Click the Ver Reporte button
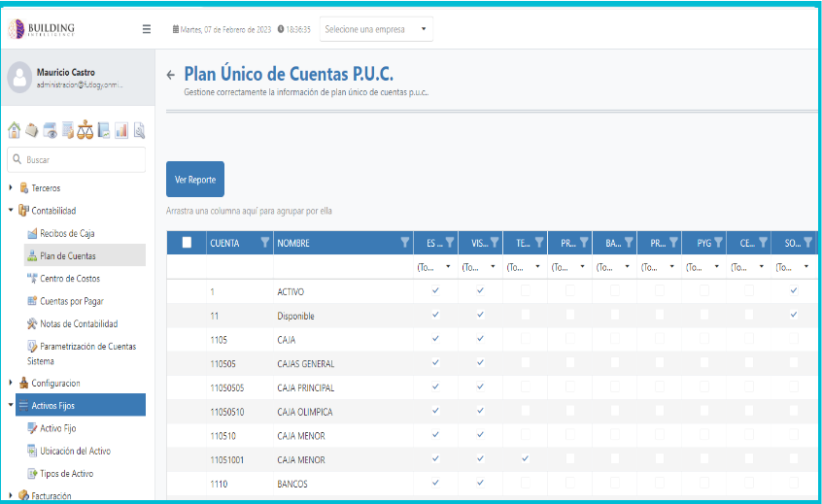Viewport: 822px width, 504px height. coord(195,180)
